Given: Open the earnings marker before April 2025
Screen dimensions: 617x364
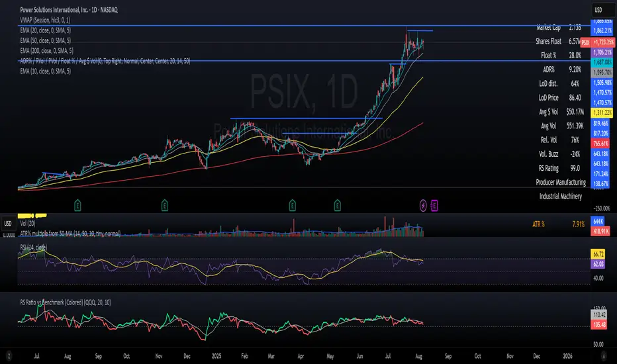Looking at the screenshot, I should click(x=292, y=205).
